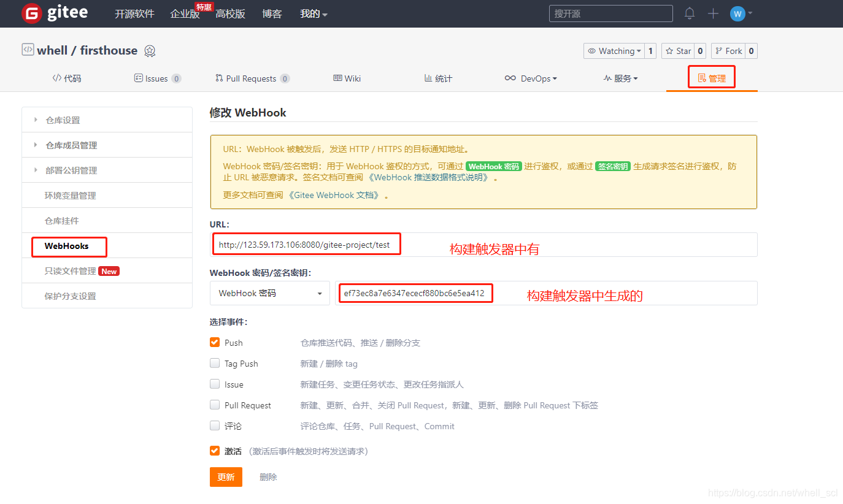Open the watchers count 1

650,51
